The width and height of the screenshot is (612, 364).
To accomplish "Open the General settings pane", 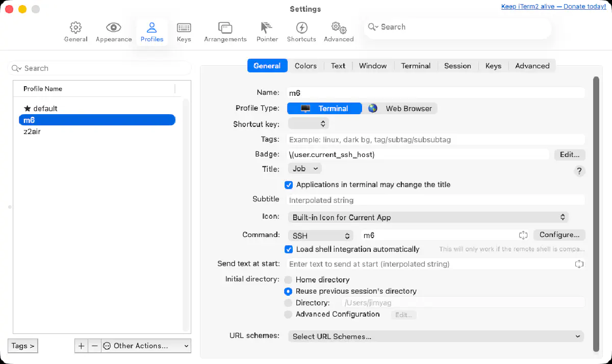I will pos(75,32).
